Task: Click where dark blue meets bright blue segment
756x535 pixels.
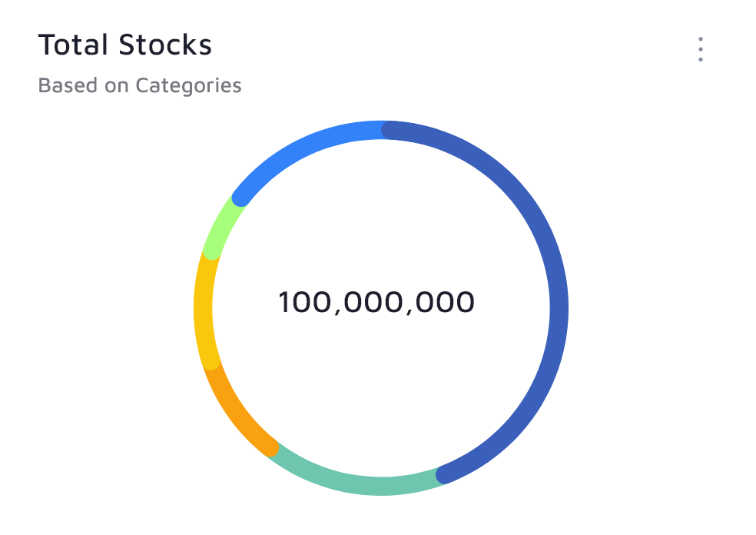Action: (x=388, y=130)
